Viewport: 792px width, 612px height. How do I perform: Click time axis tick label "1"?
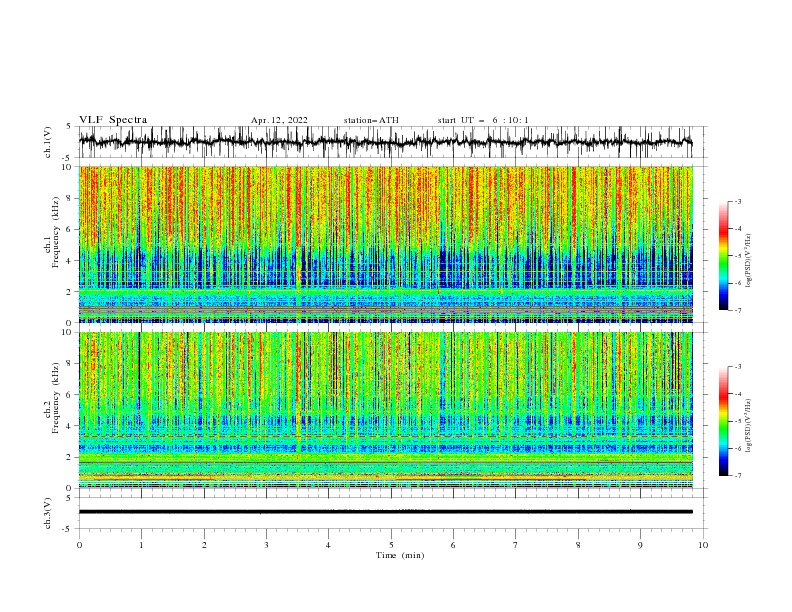point(141,545)
